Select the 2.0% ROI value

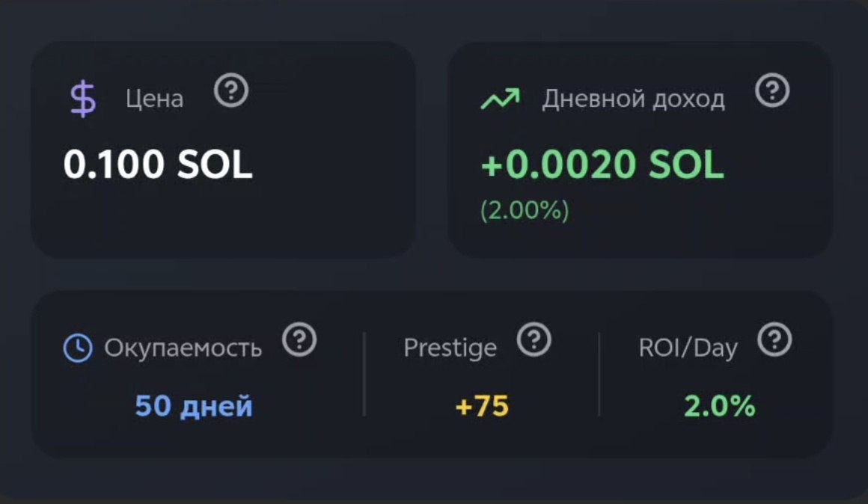pos(719,407)
